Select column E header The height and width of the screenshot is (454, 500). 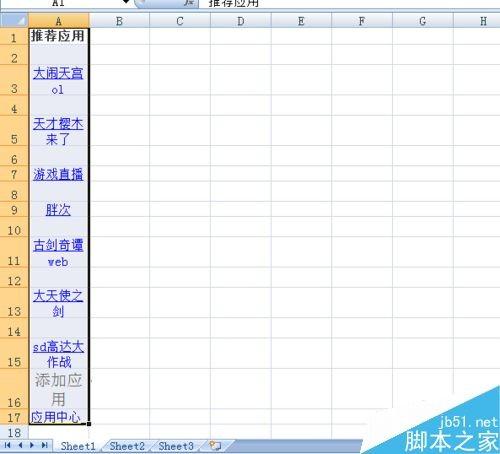[301, 21]
